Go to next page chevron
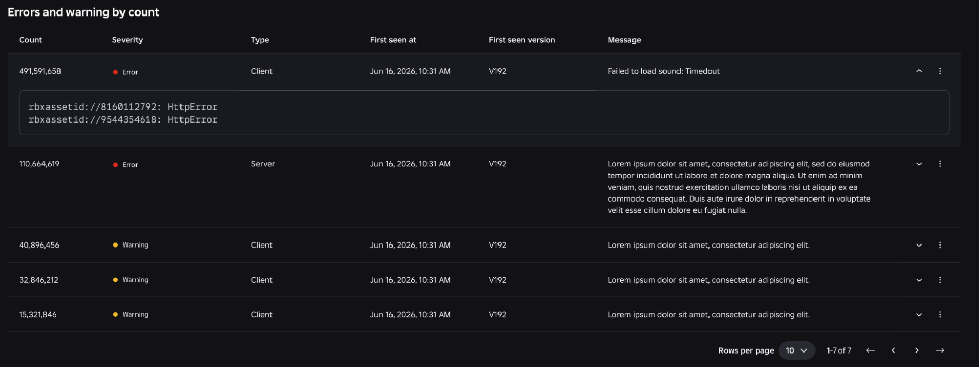980x367 pixels. click(916, 350)
